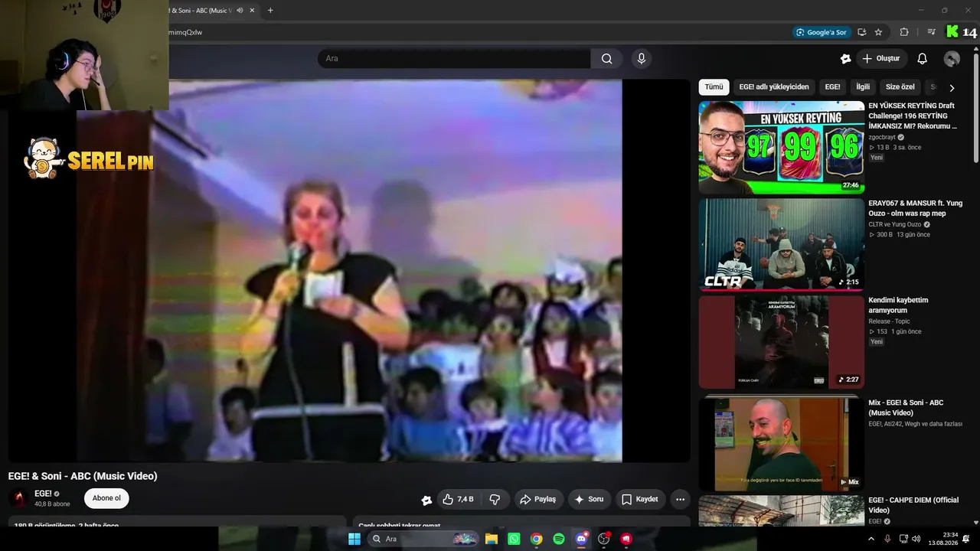
Task: Open the network icon in the system tray
Action: pos(903,539)
